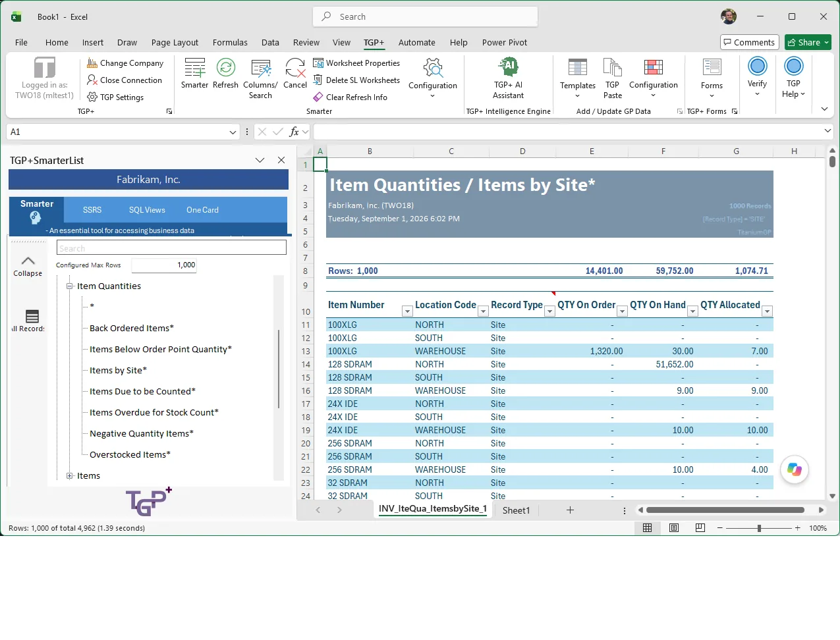The image size is (840, 640).
Task: Click Delete SL Worksheets
Action: [356, 80]
